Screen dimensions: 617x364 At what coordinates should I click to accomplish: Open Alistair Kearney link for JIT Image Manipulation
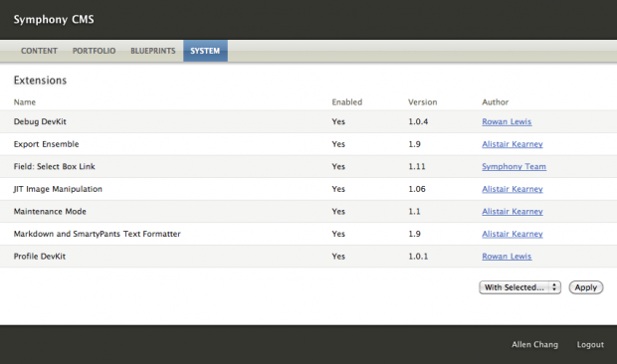click(513, 189)
